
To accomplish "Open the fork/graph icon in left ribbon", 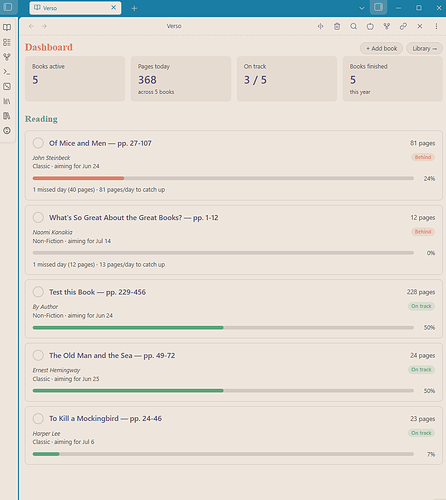I will point(7,57).
